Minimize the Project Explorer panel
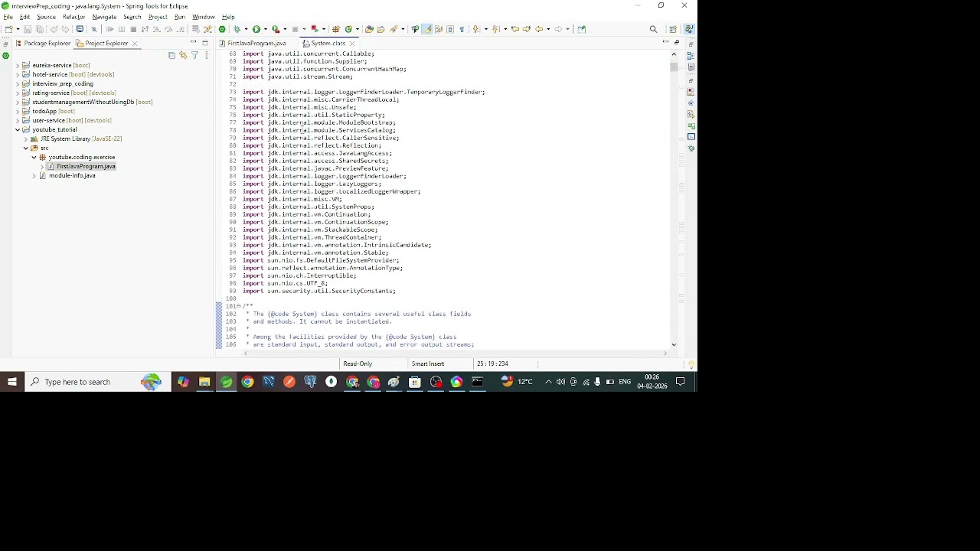This screenshot has width=980, height=551. [x=193, y=42]
